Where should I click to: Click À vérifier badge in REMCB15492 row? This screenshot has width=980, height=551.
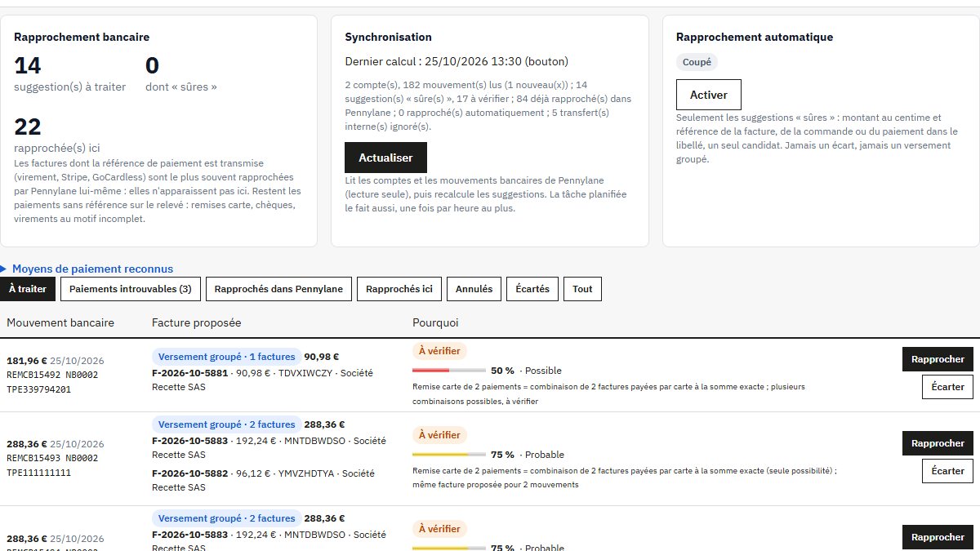(439, 351)
